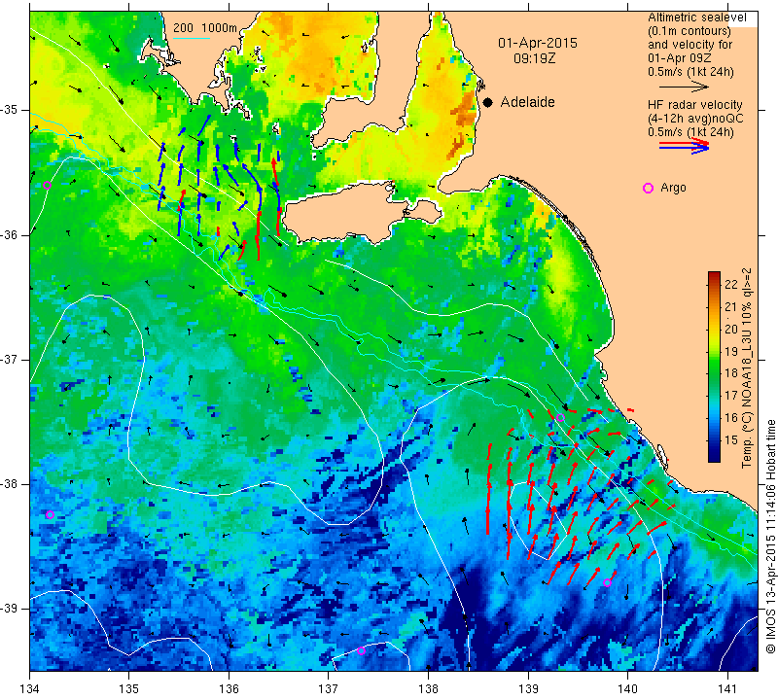Select Argo float marker near 137.3E, 39.35S
The width and height of the screenshot is (778, 700).
361,650
